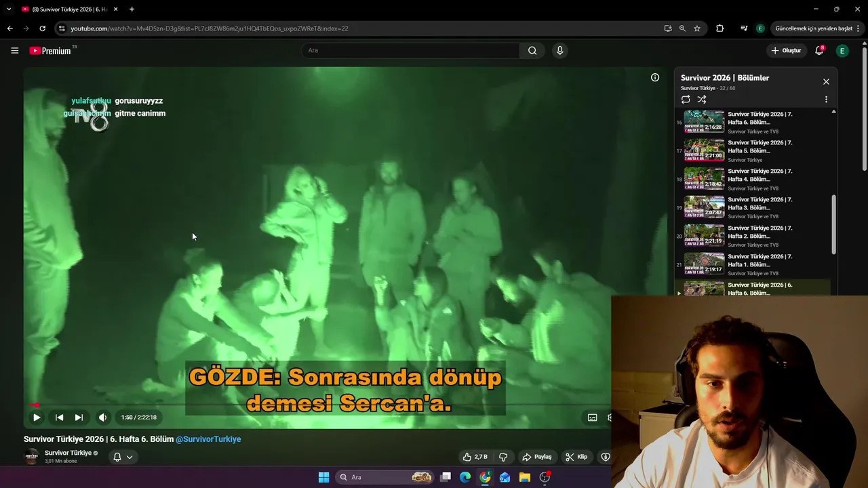Viewport: 868px width, 488px height.
Task: Click the playlist panel scrollbar
Action: click(x=833, y=225)
